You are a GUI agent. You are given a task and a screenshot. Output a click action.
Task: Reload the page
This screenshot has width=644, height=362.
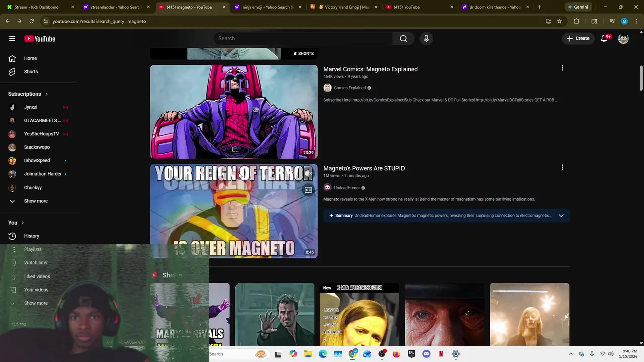(31, 21)
